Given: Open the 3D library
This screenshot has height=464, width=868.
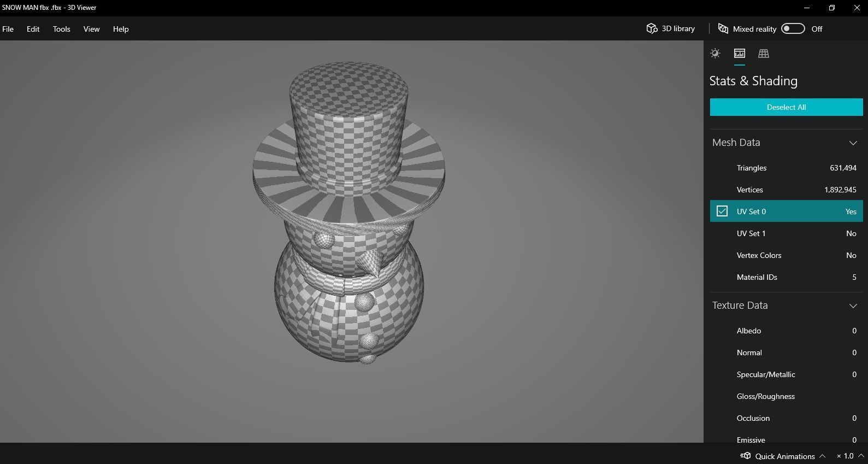Looking at the screenshot, I should [x=670, y=28].
